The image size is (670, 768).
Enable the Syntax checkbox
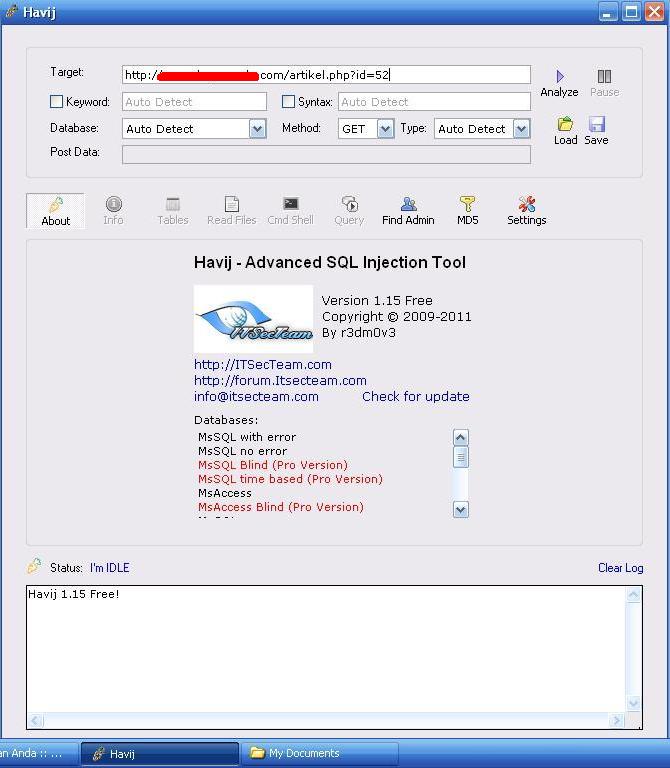tap(288, 101)
